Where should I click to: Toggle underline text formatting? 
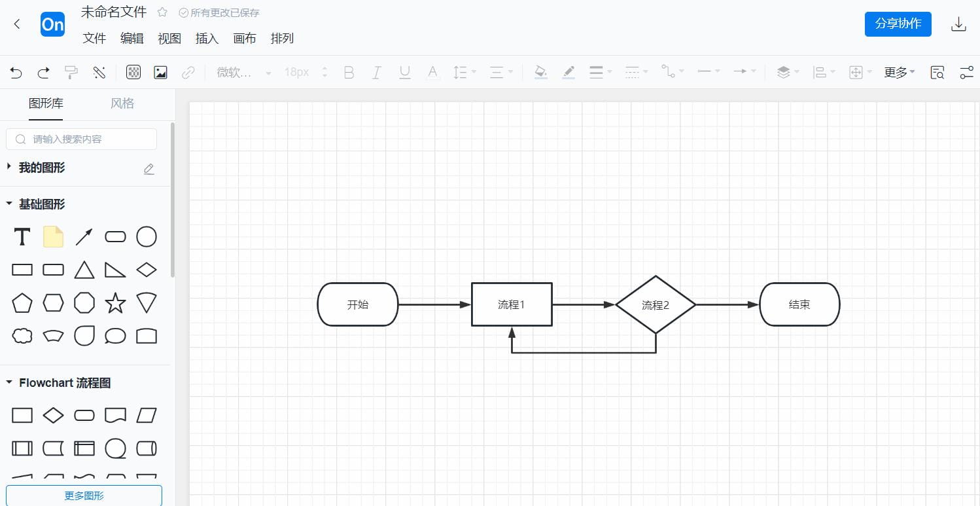[x=405, y=72]
